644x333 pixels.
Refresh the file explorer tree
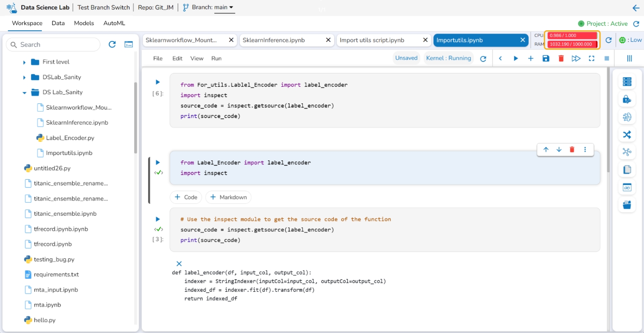coord(112,44)
